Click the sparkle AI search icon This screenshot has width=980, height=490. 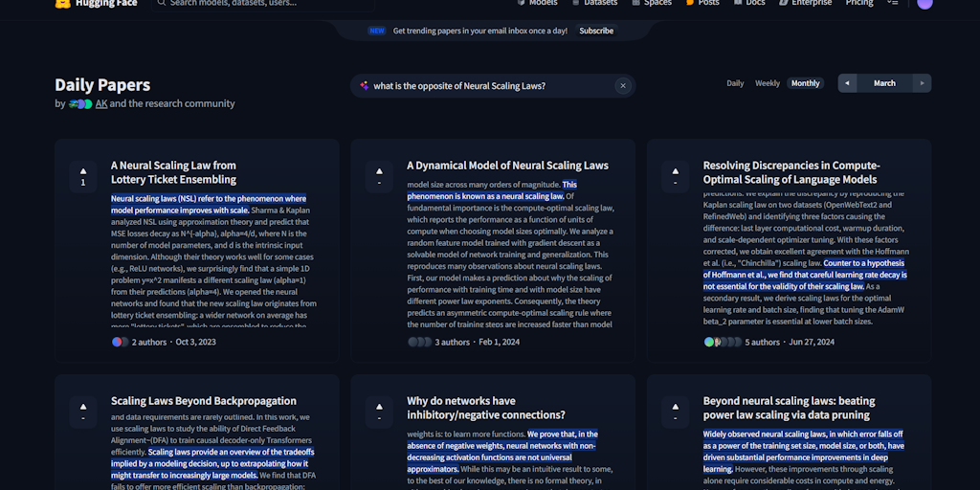tap(364, 85)
